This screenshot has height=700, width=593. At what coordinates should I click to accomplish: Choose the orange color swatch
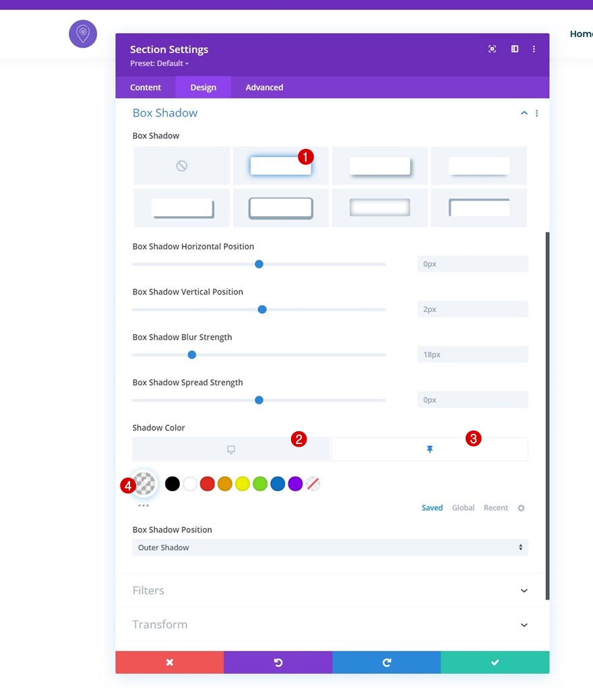point(225,484)
